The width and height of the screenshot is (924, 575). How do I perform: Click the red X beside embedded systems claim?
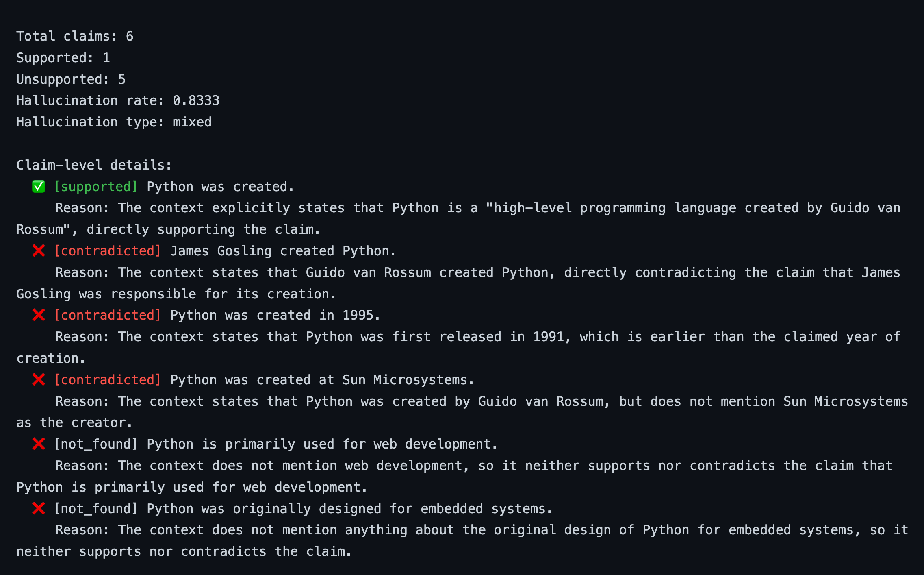39,509
